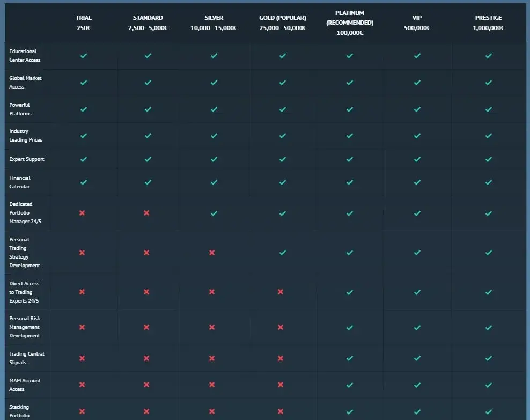Click Prestige checkmark for Stacking Portfolio

point(488,412)
